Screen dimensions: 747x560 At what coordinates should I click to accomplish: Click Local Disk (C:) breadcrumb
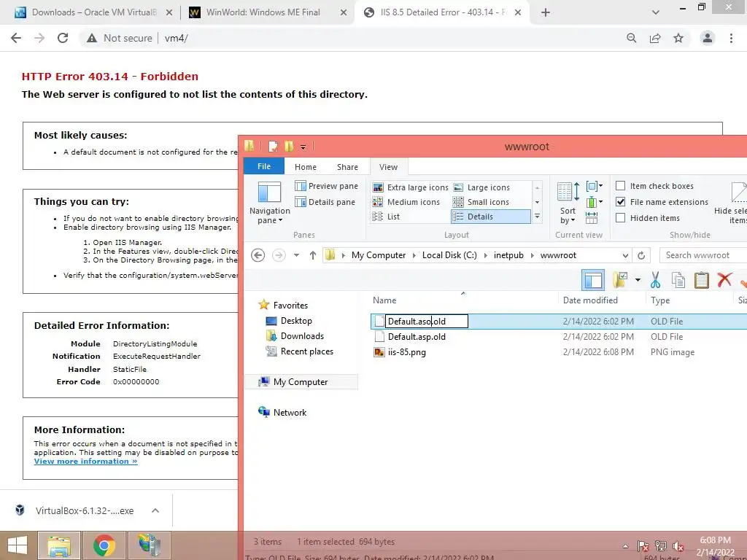[x=449, y=255]
